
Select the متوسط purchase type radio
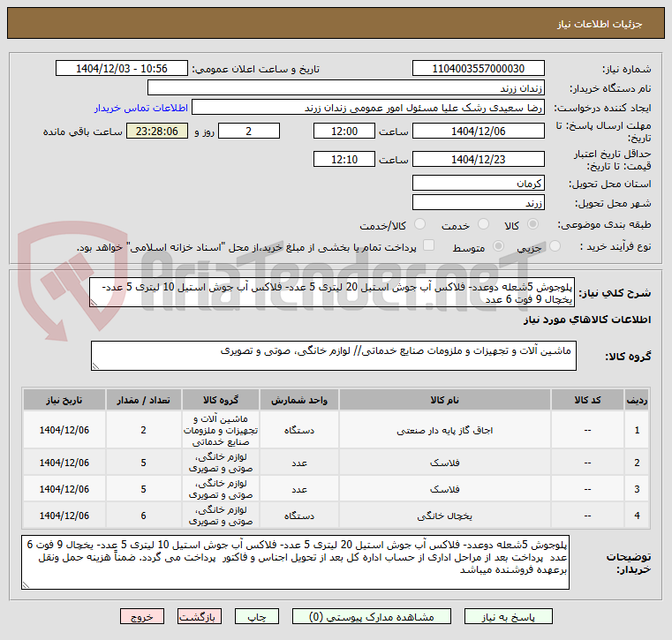(498, 246)
